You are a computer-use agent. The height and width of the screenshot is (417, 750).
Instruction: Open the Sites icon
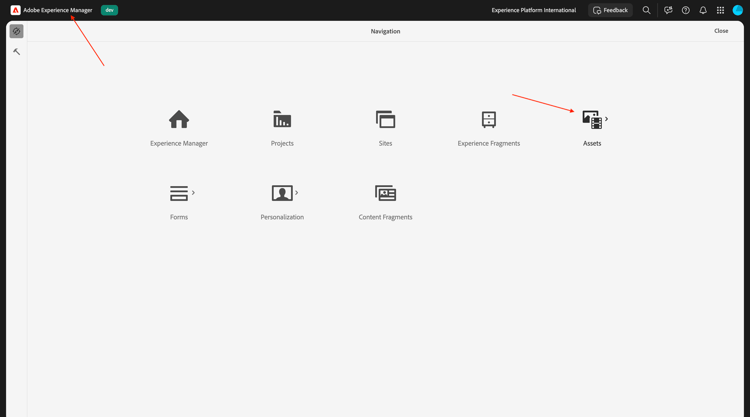click(x=386, y=119)
